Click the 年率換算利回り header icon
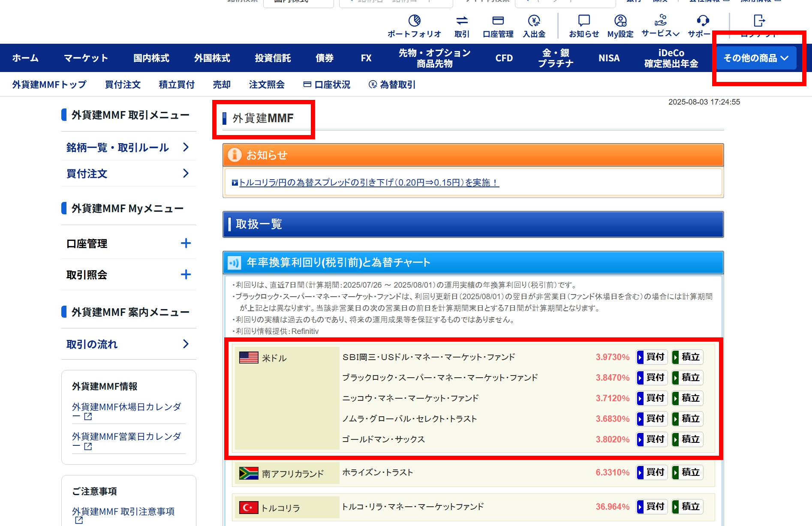This screenshot has height=526, width=812. [x=234, y=262]
